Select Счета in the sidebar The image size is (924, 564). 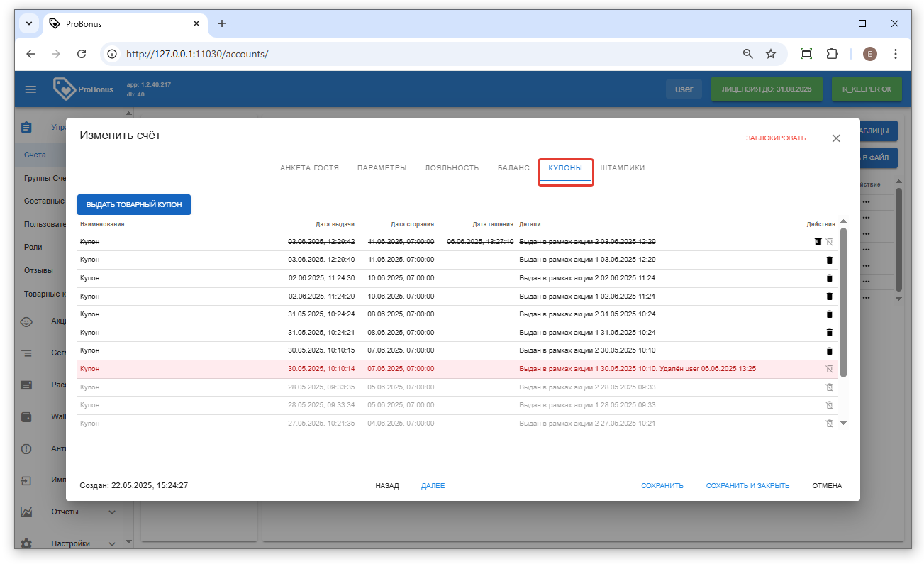click(34, 155)
